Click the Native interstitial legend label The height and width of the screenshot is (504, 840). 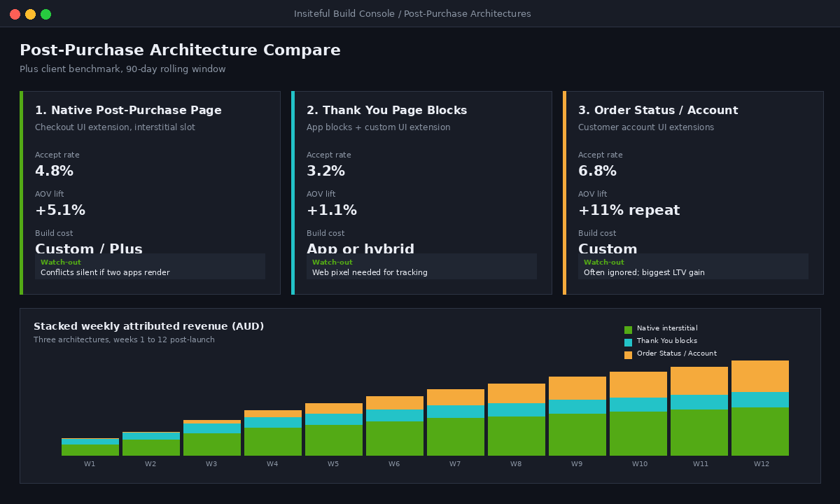coord(667,328)
